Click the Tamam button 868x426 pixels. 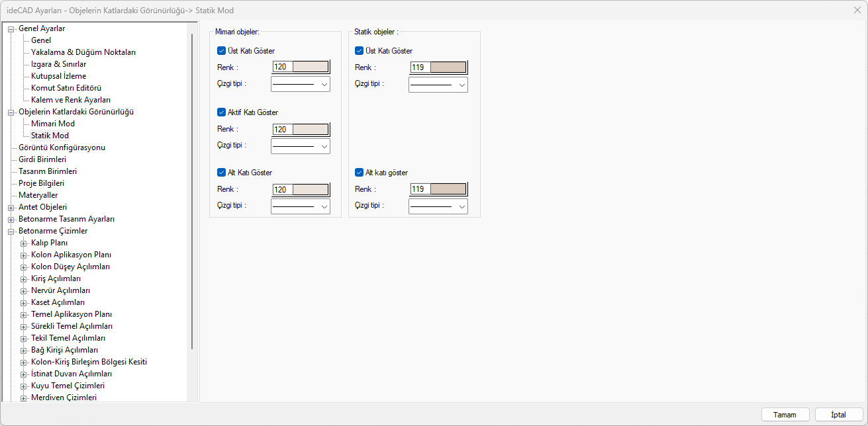click(x=785, y=415)
